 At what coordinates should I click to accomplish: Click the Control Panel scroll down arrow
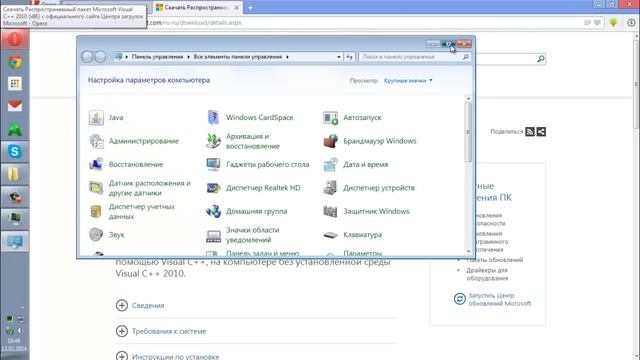click(x=468, y=251)
